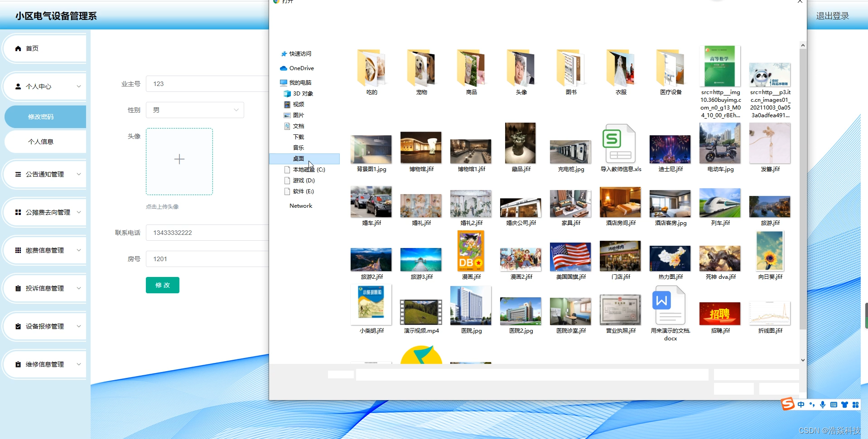
Task: Click 退出登录 to log out
Action: (x=833, y=16)
